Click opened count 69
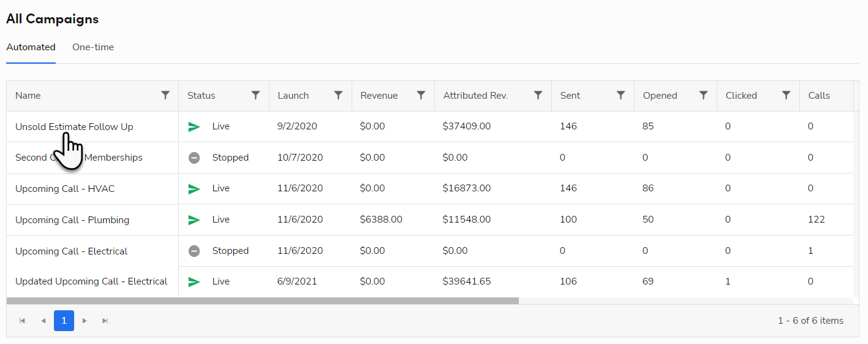 tap(648, 281)
